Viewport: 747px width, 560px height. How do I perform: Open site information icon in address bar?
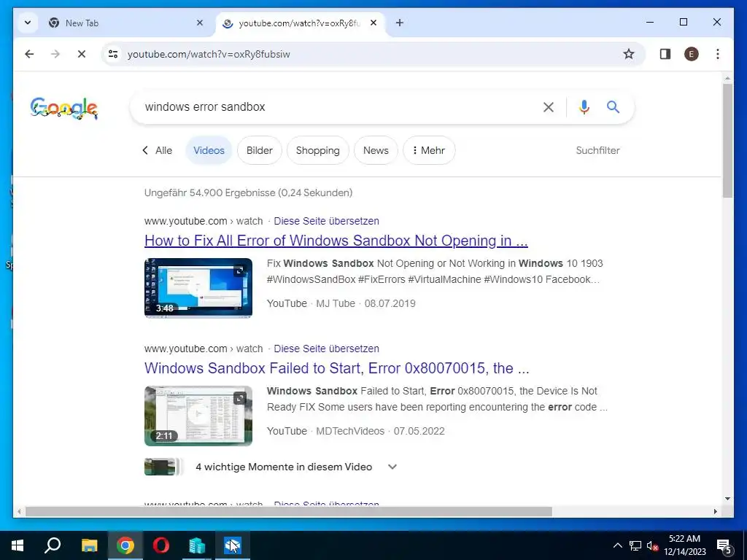click(113, 54)
